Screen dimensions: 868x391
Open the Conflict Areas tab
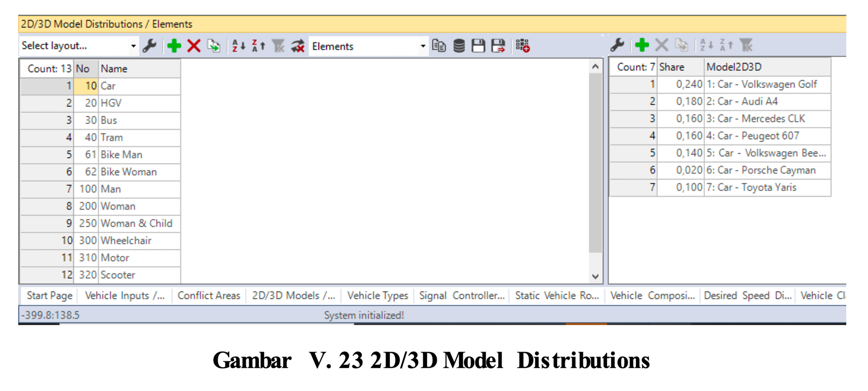pos(208,296)
